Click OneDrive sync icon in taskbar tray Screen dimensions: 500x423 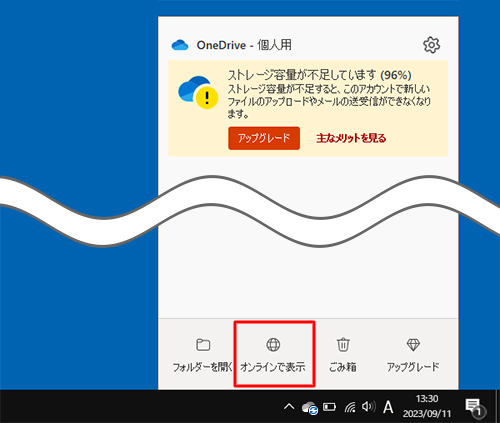pyautogui.click(x=310, y=408)
